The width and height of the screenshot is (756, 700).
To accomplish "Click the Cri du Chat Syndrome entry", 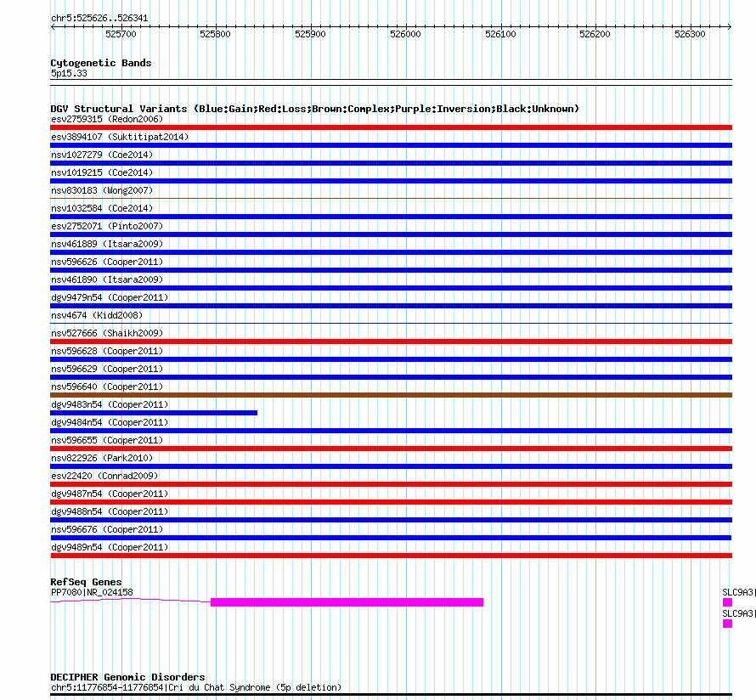I will [196, 687].
